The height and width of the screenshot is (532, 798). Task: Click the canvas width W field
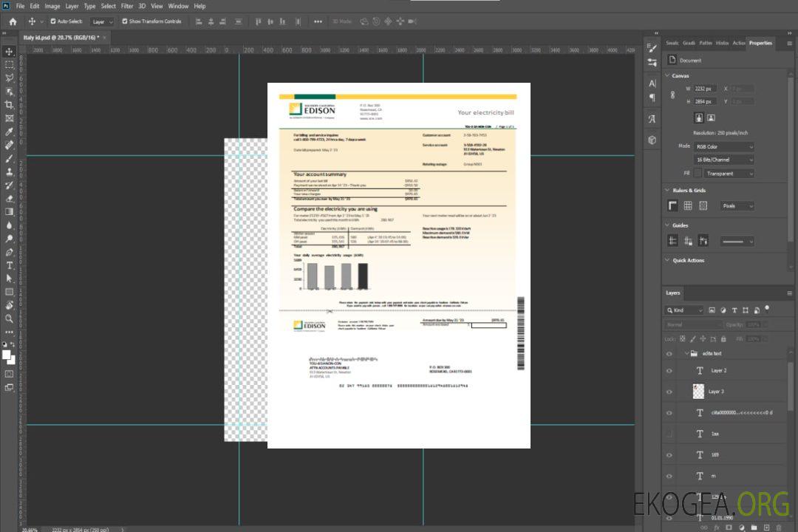tap(705, 89)
